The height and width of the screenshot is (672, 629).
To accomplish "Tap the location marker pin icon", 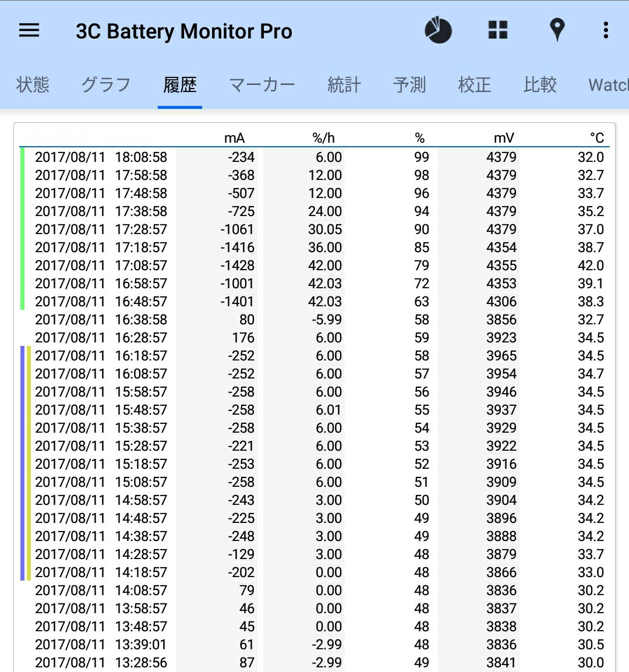I will click(x=557, y=30).
